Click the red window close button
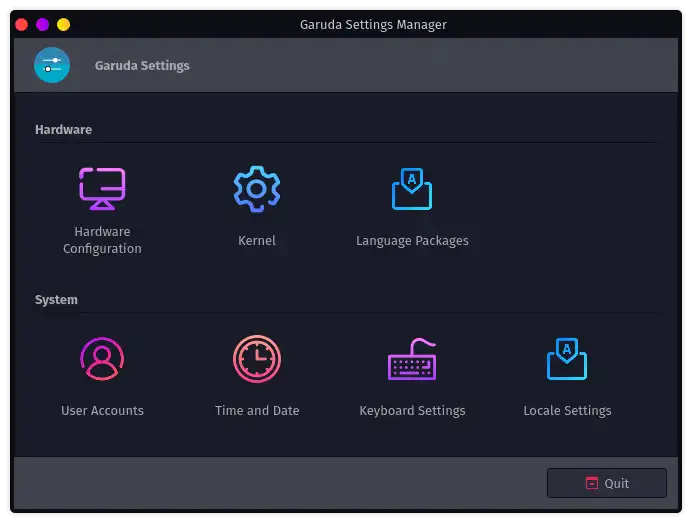The image size is (692, 523). click(22, 24)
